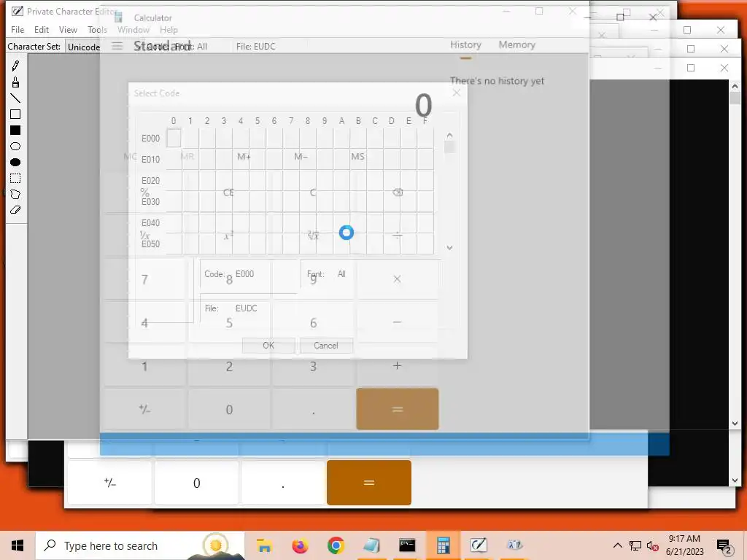Click the Select Code grid scroll-down arrow
747x560 pixels.
click(x=449, y=248)
